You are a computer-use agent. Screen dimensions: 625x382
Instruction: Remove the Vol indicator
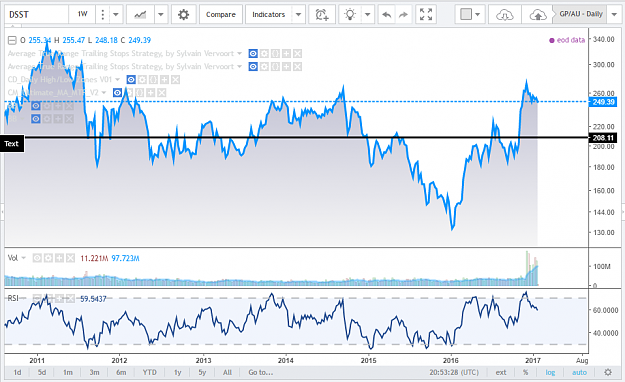pyautogui.click(x=70, y=258)
